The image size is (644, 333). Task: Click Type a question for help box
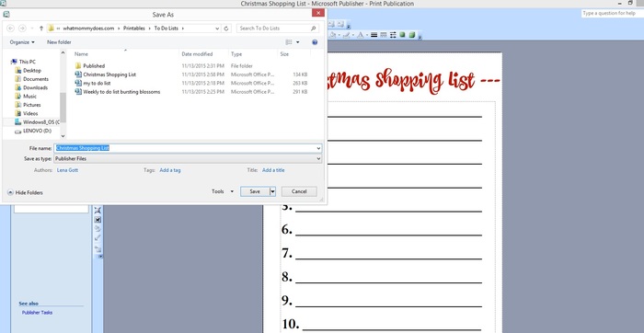click(x=612, y=13)
